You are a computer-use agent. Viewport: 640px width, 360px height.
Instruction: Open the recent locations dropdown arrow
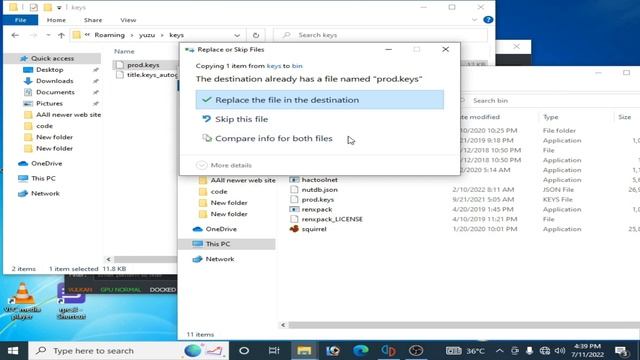(x=48, y=35)
